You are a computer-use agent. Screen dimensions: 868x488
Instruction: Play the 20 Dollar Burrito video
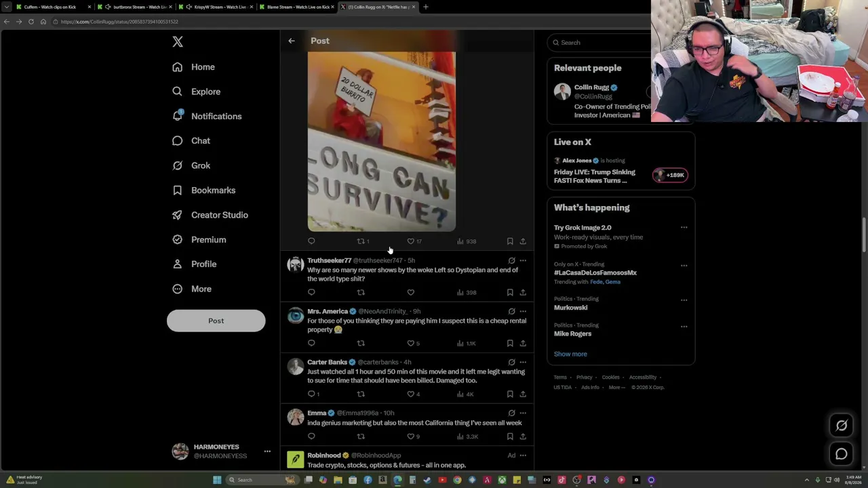click(382, 142)
